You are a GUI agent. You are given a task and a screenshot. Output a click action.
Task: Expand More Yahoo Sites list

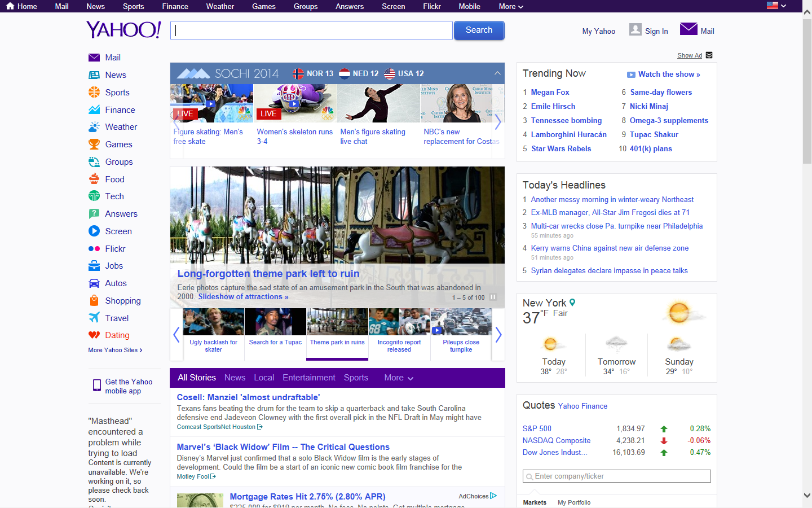pos(115,350)
